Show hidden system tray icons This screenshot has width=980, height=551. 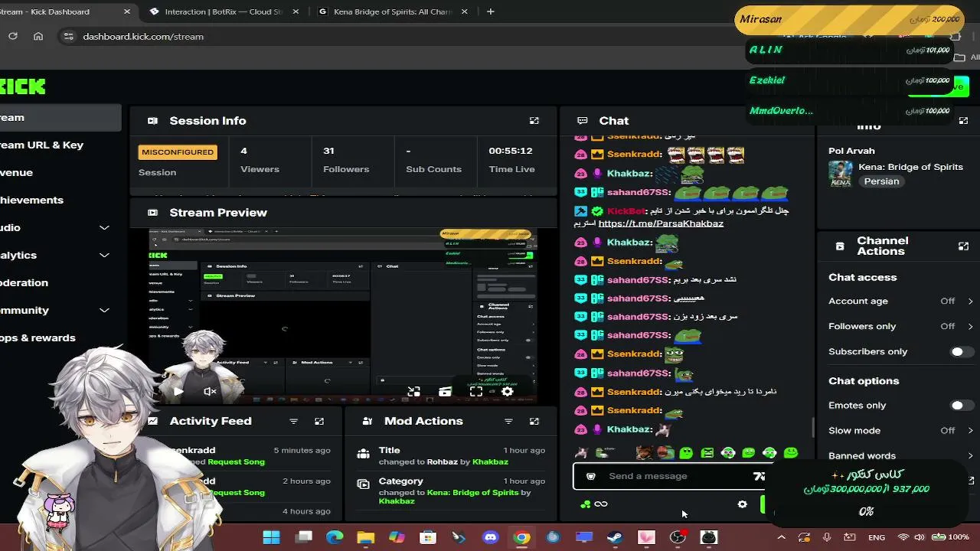coord(781,537)
